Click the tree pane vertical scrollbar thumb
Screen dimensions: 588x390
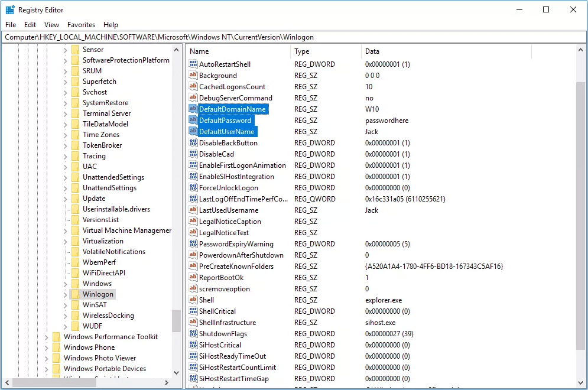pyautogui.click(x=176, y=321)
